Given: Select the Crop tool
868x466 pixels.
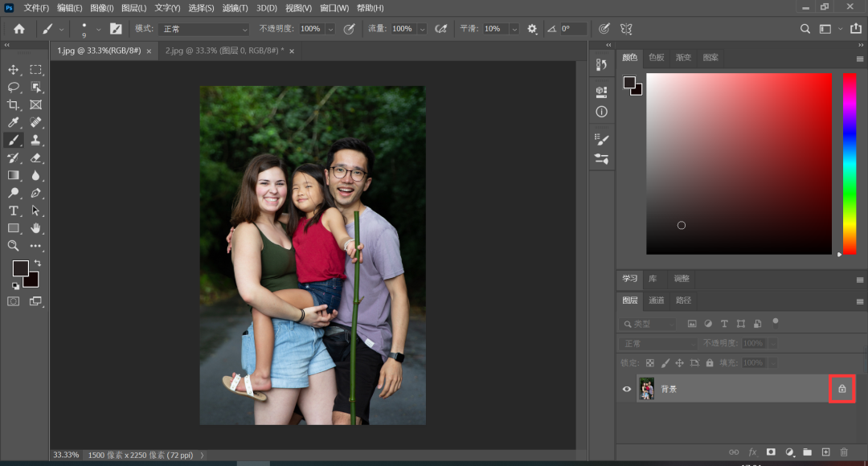Looking at the screenshot, I should tap(14, 104).
